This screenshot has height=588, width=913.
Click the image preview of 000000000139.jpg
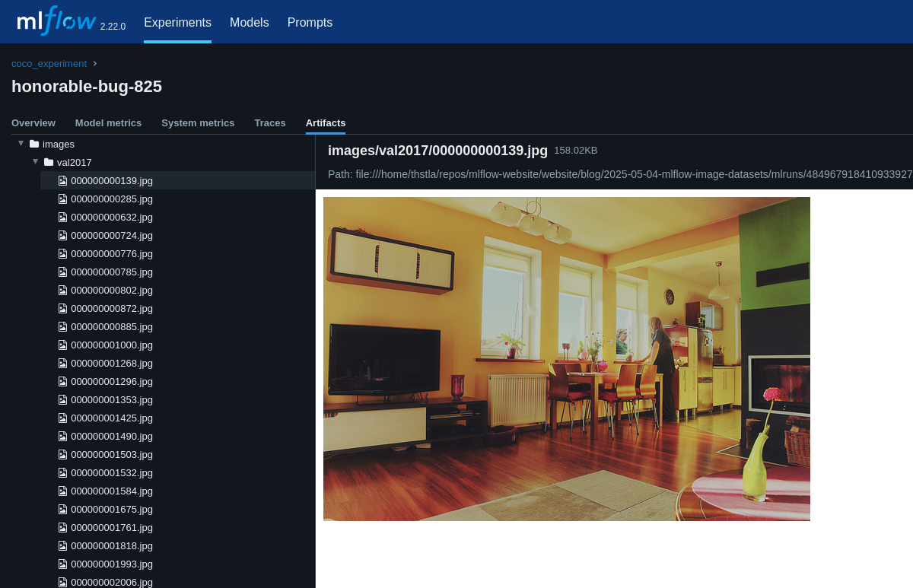tap(567, 358)
